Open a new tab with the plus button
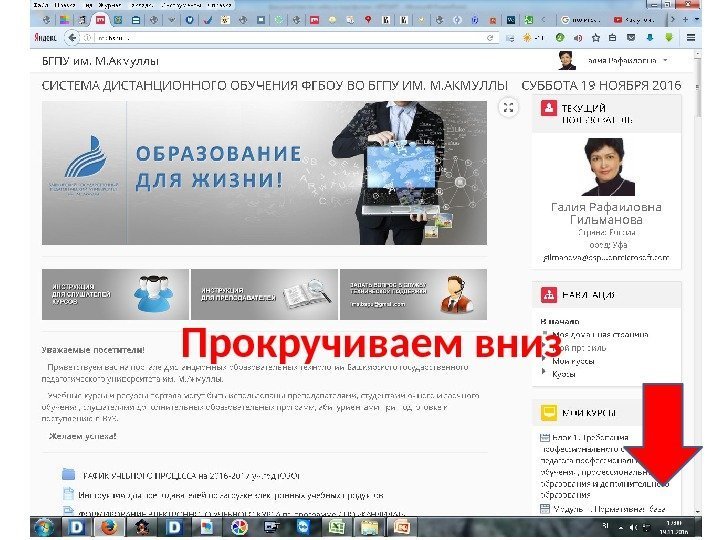This screenshot has width=720, height=540. click(685, 20)
